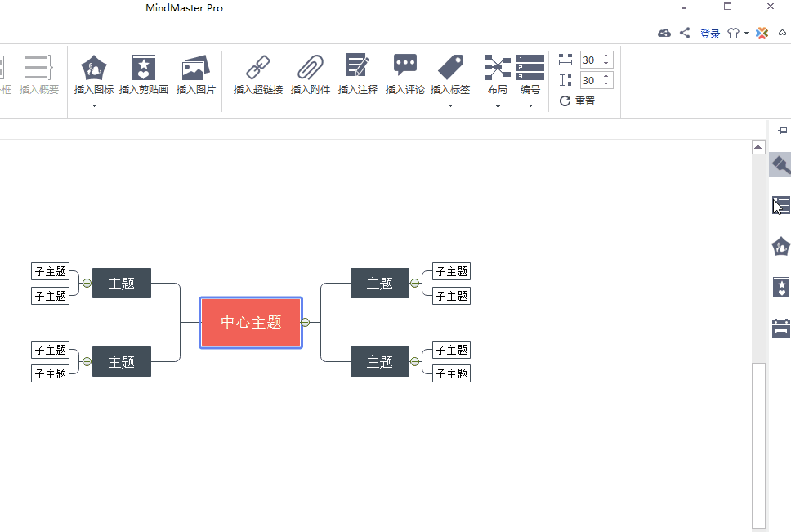Click Insert Clipart (插入剪贴画) icon
Image resolution: width=791 pixels, height=532 pixels.
point(143,68)
